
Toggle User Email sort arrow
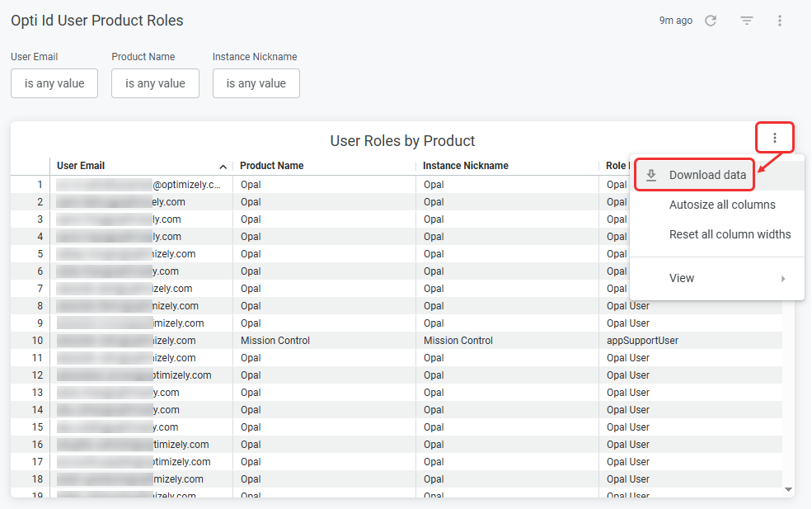223,167
